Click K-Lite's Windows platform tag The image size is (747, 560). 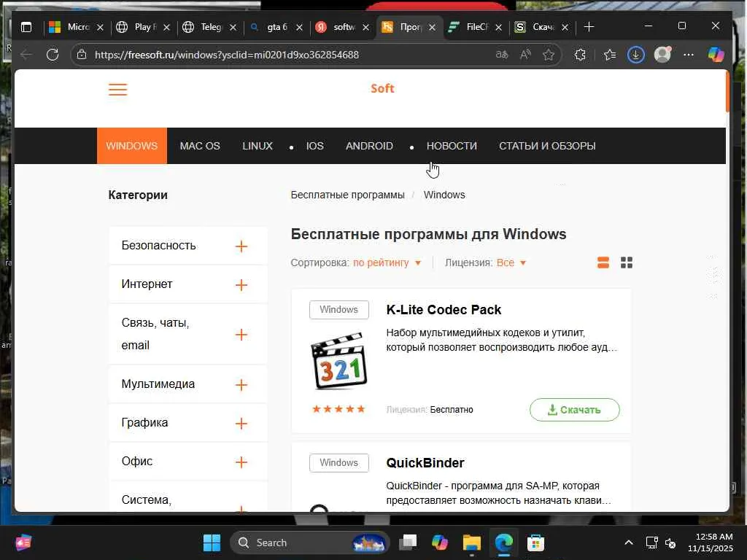pos(338,309)
